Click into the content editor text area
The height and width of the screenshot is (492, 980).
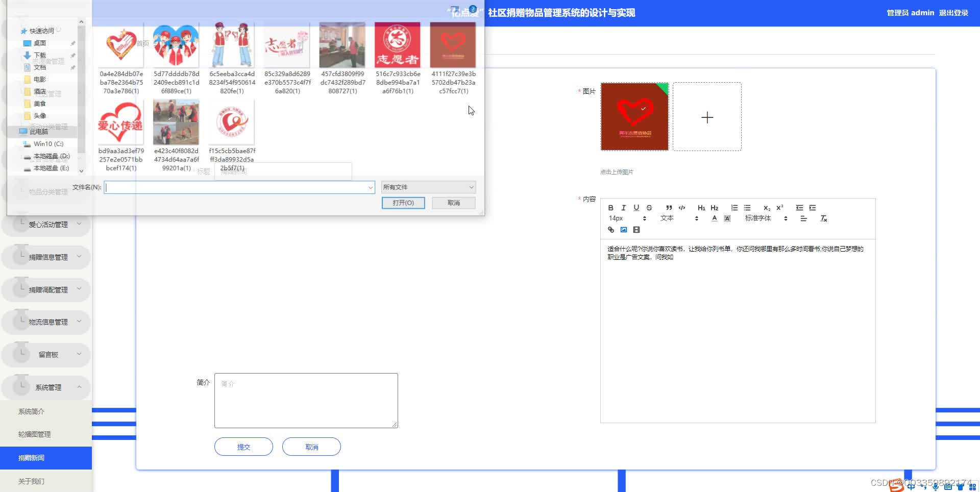click(738, 331)
